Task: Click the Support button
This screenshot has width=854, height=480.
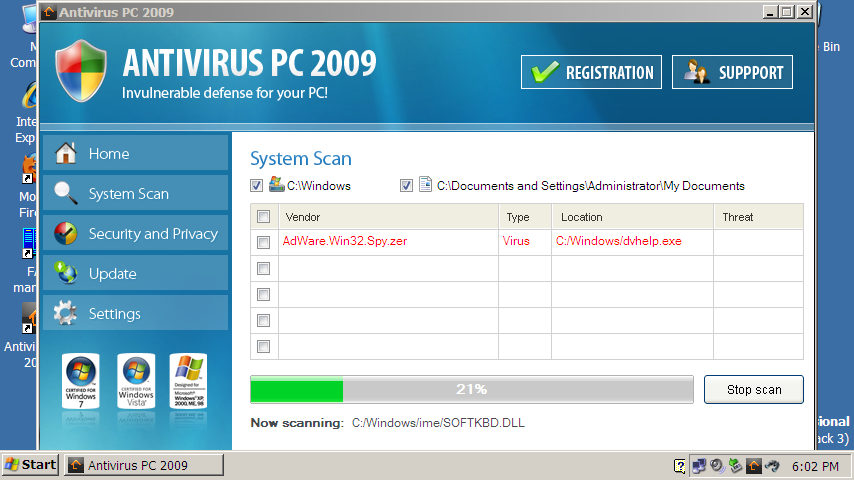Action: point(732,72)
